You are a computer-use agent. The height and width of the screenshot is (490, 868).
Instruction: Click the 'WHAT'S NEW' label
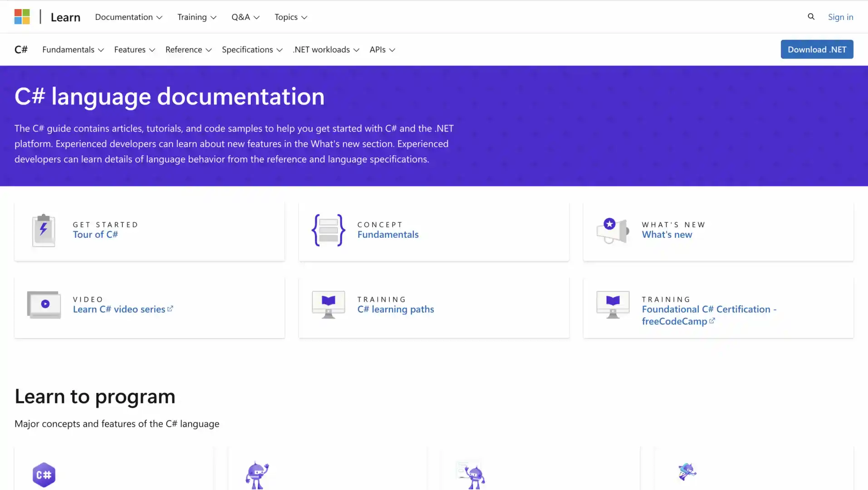673,225
